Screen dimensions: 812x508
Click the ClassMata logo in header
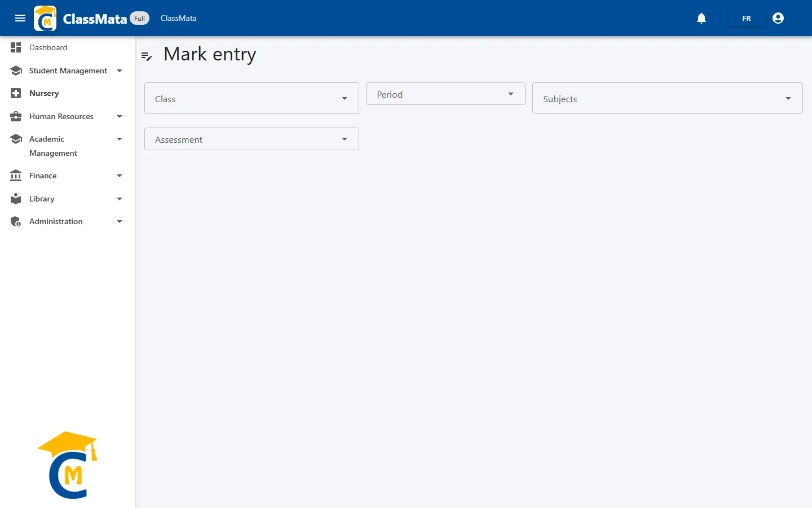tap(45, 18)
